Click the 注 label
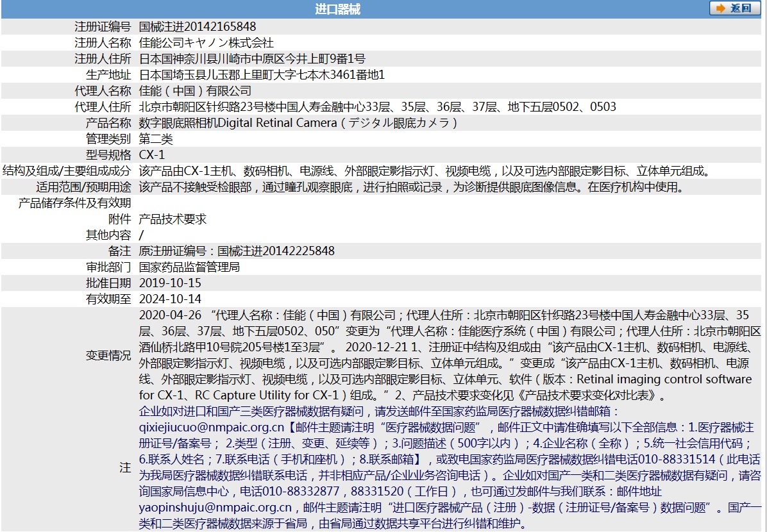 [125, 467]
